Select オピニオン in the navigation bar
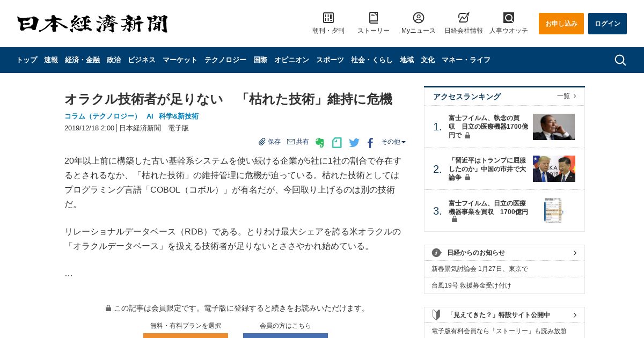The width and height of the screenshot is (644, 338). [291, 60]
